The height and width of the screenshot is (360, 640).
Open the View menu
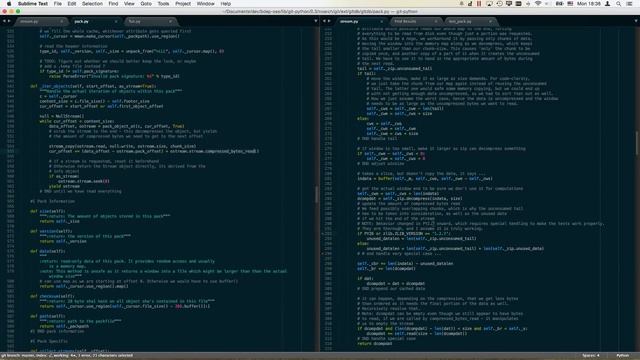click(x=129, y=4)
